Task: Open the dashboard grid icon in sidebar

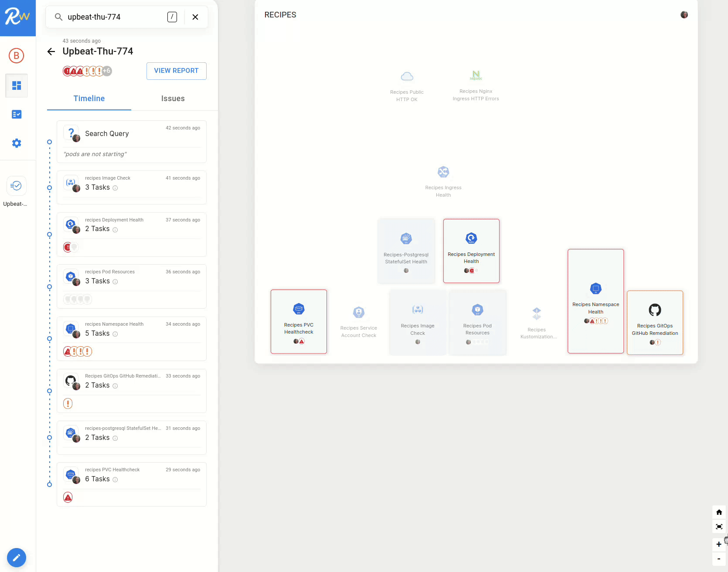Action: pyautogui.click(x=17, y=85)
